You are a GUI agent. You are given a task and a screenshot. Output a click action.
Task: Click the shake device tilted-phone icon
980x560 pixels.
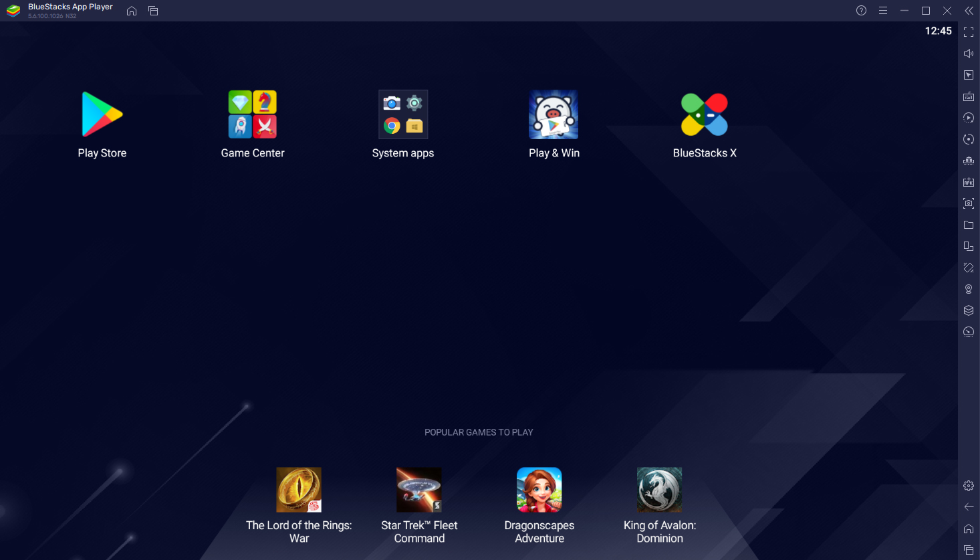coord(969,268)
